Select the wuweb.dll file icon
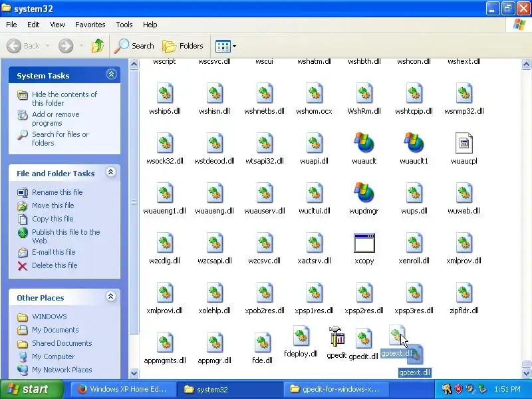The width and height of the screenshot is (532, 399). tap(464, 193)
